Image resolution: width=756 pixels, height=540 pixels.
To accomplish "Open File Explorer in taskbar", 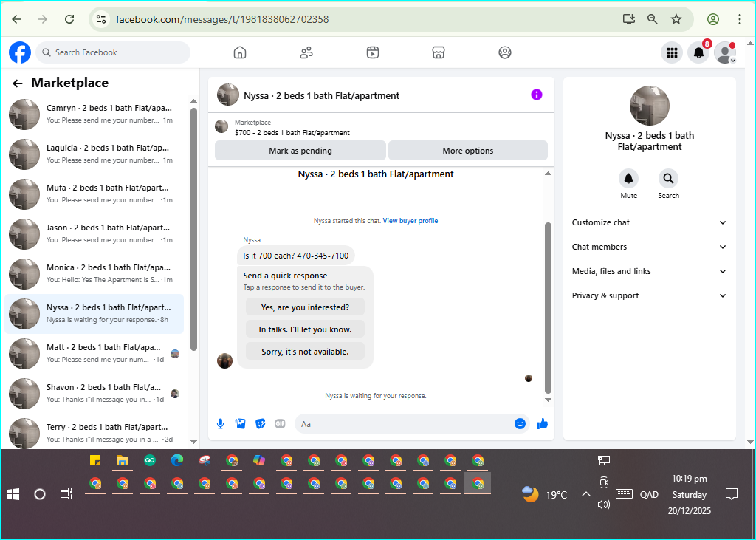I will pos(123,461).
